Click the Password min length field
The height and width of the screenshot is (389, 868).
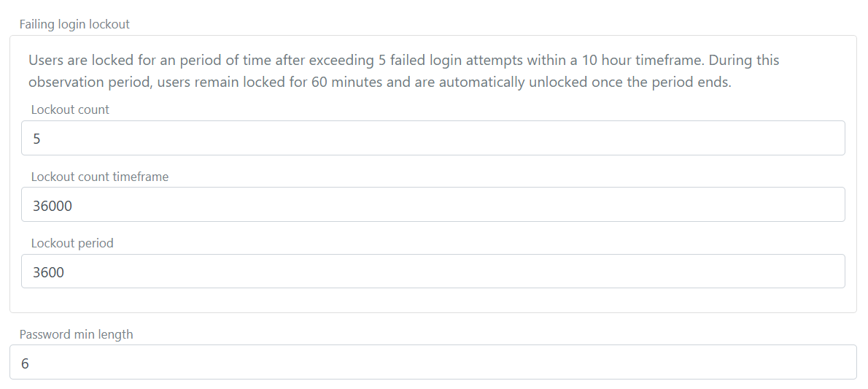(433, 362)
